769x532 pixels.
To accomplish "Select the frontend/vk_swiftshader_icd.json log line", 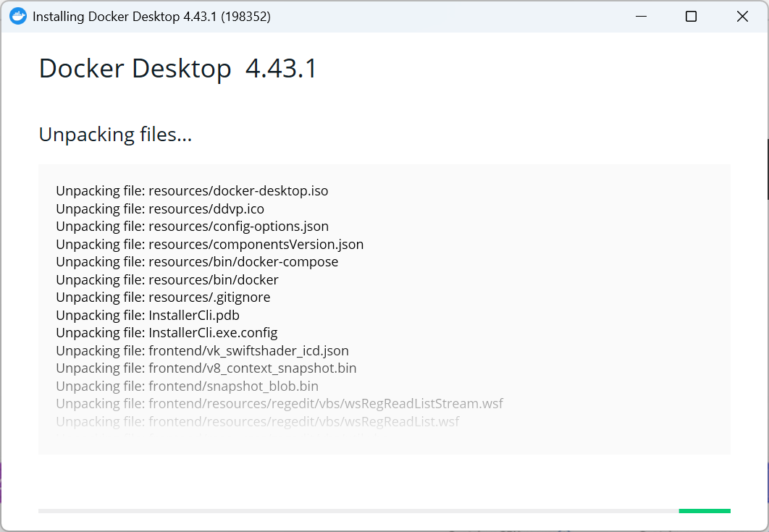I will 202,350.
